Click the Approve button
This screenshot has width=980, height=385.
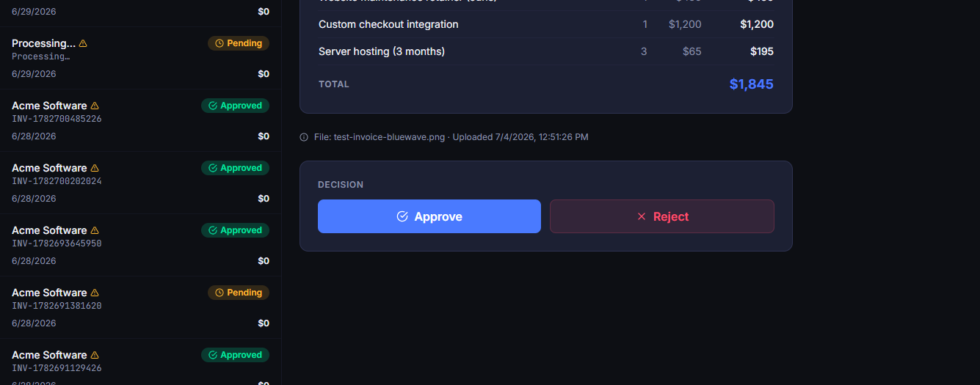pos(429,216)
